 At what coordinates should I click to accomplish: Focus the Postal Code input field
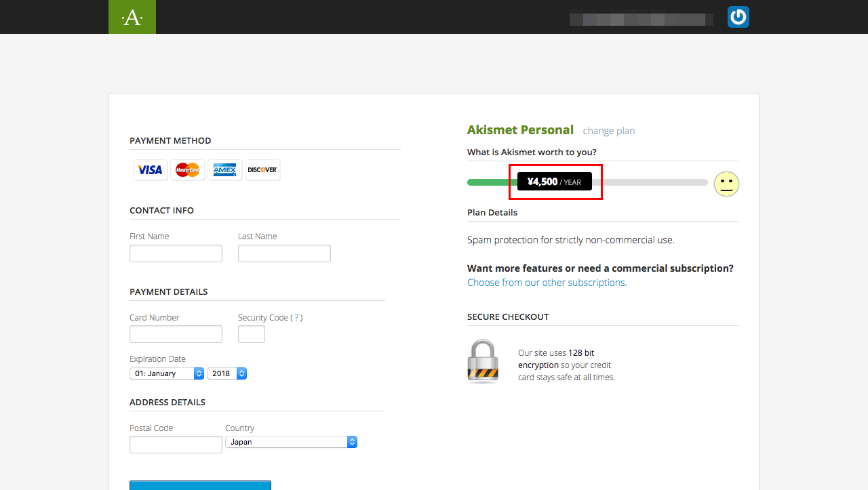(176, 445)
